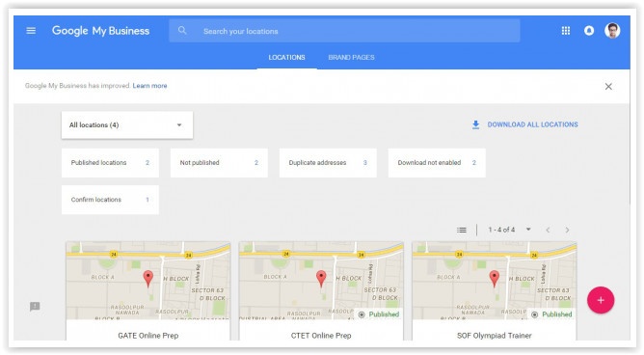Viewport: 644px width, 355px height.
Task: Go to next page of locations
Action: click(x=567, y=230)
